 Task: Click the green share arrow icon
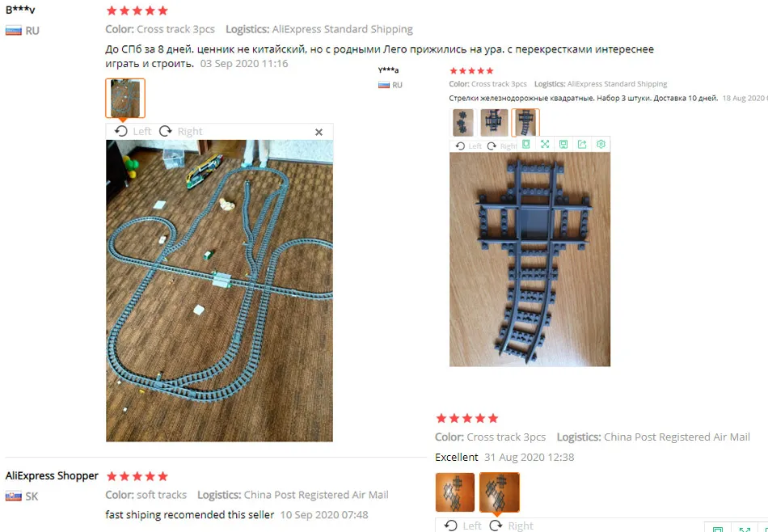[x=582, y=144]
